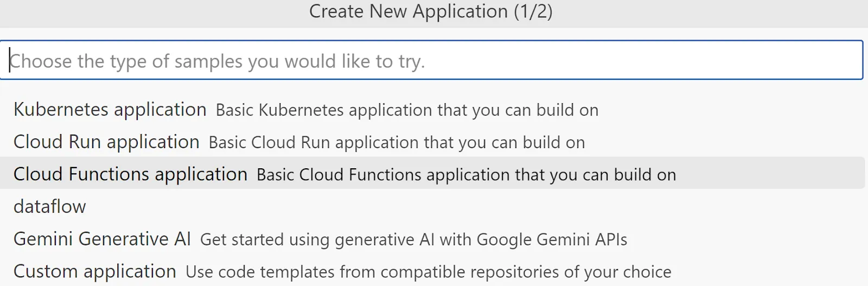The image size is (868, 286).
Task: Click the blank area right of dataflow
Action: 434,207
